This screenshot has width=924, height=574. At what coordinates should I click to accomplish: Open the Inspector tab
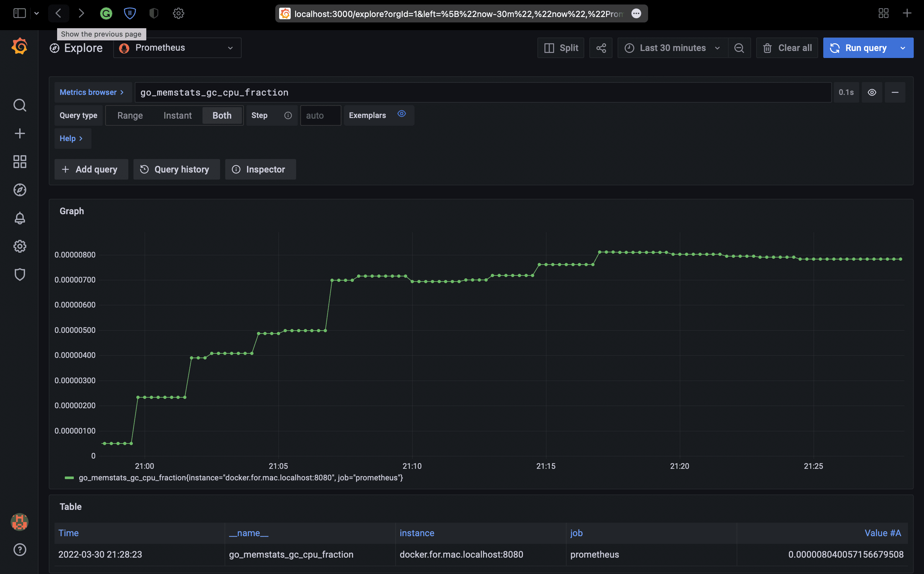pyautogui.click(x=260, y=169)
